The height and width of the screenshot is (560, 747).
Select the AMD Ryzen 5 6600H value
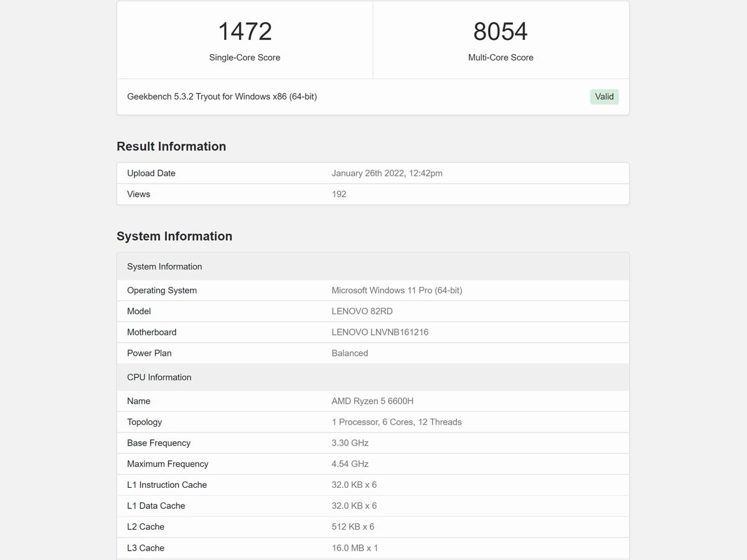(x=372, y=401)
